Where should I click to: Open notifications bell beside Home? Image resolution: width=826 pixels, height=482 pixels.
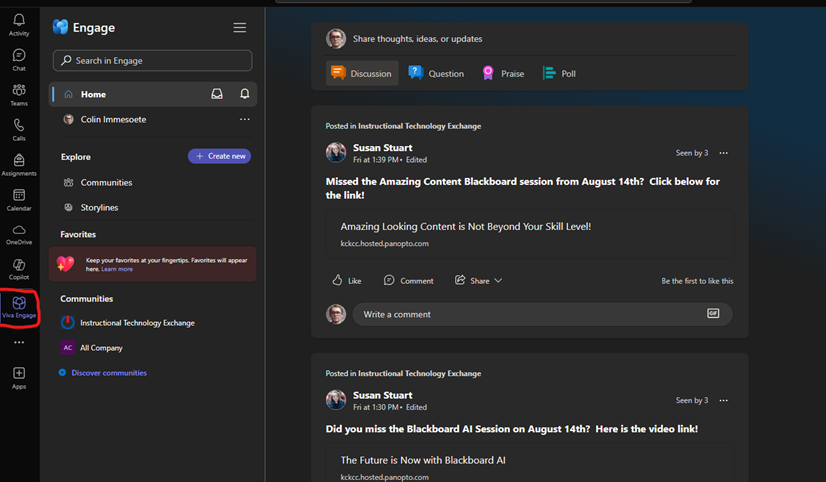(x=244, y=94)
